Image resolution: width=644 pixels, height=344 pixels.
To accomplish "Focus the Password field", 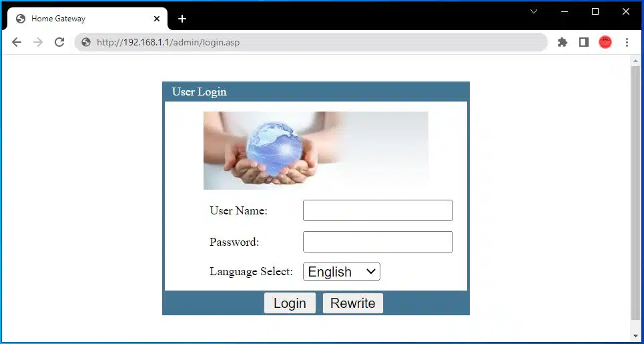I will coord(378,242).
